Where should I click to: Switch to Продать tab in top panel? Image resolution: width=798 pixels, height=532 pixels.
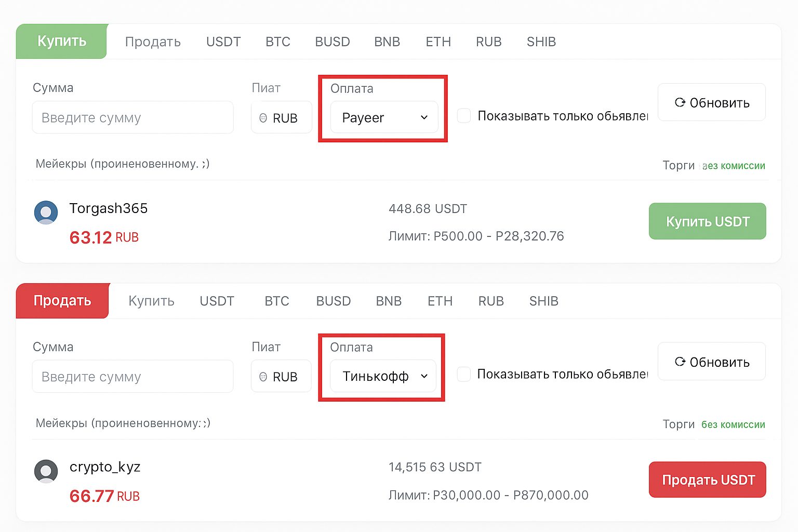click(153, 42)
